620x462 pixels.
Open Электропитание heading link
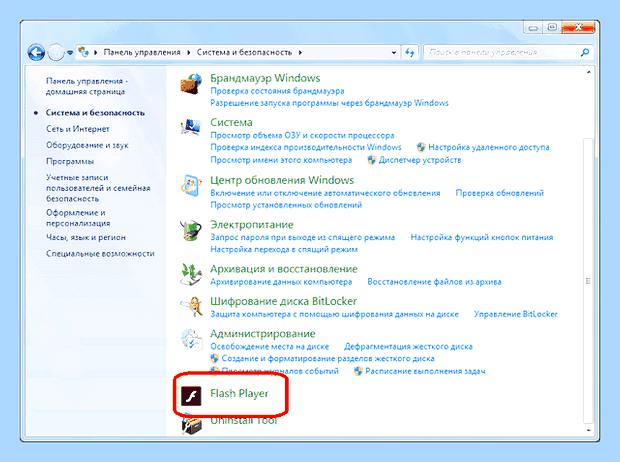251,225
